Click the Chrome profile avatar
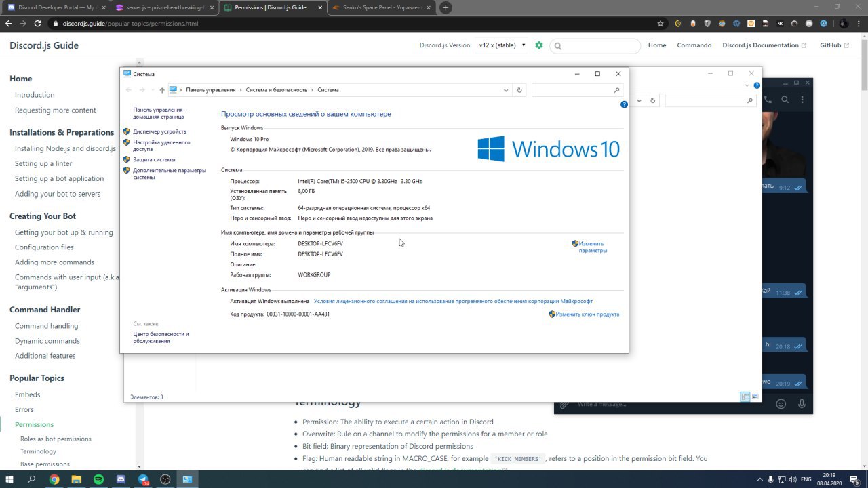 click(842, 23)
